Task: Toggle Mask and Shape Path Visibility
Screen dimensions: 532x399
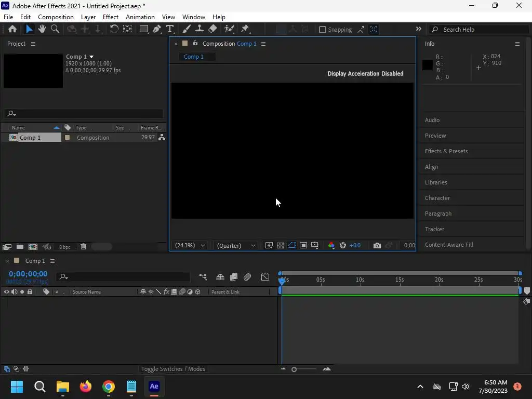Action: coord(292,245)
